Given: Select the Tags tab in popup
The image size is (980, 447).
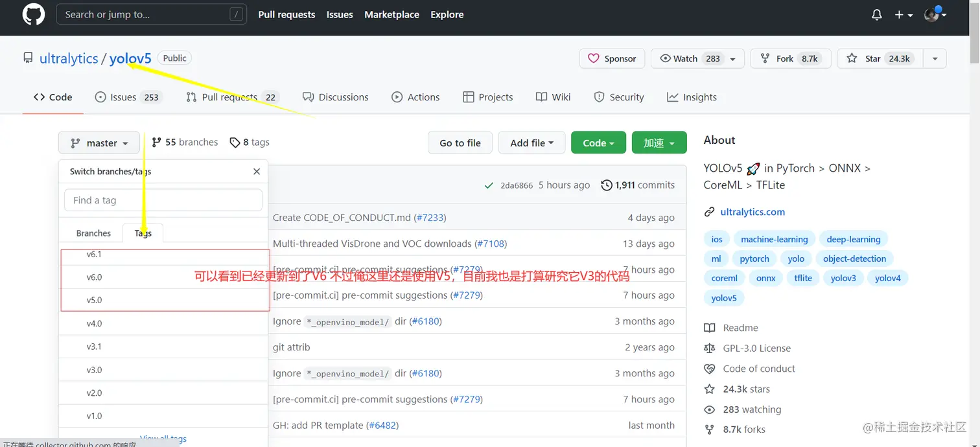Looking at the screenshot, I should [x=143, y=233].
